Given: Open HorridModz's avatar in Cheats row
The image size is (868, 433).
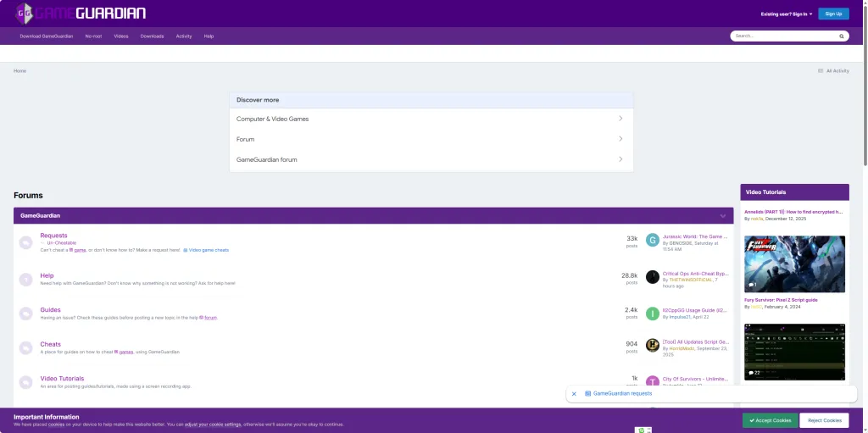Looking at the screenshot, I should pyautogui.click(x=653, y=345).
